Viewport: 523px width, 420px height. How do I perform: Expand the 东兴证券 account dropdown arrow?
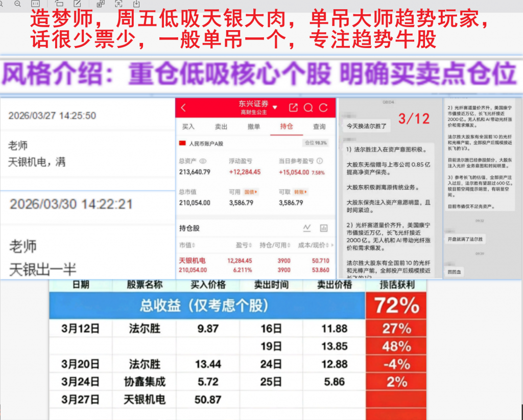pos(275,107)
